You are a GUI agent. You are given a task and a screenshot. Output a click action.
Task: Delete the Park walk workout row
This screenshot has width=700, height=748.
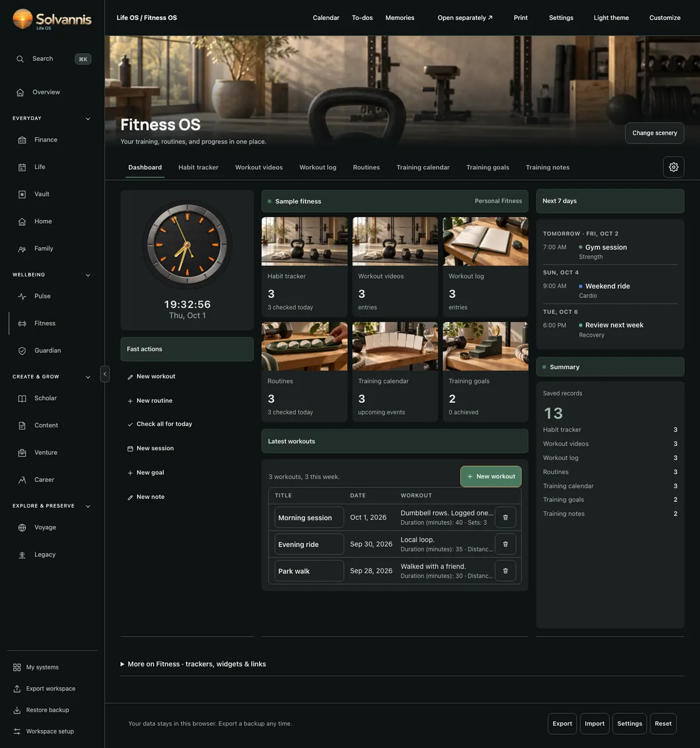pos(505,571)
